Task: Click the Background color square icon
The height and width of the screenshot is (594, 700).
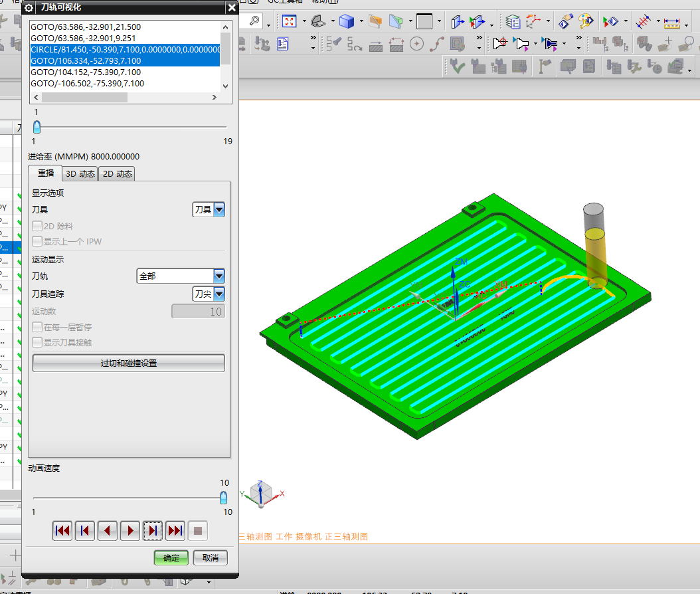Action: pos(424,21)
